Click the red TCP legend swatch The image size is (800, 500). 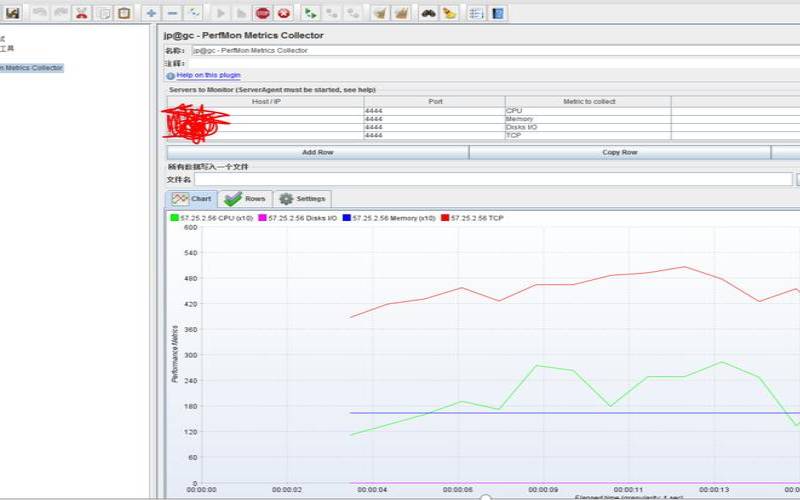445,218
